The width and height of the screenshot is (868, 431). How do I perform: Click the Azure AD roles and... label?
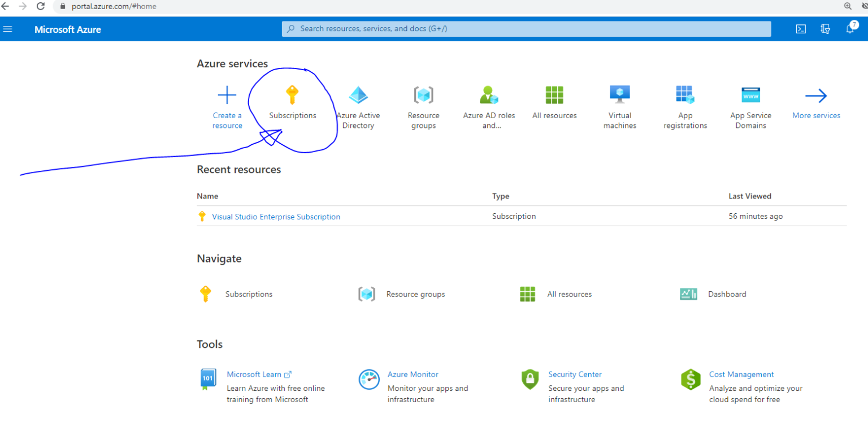coord(489,120)
